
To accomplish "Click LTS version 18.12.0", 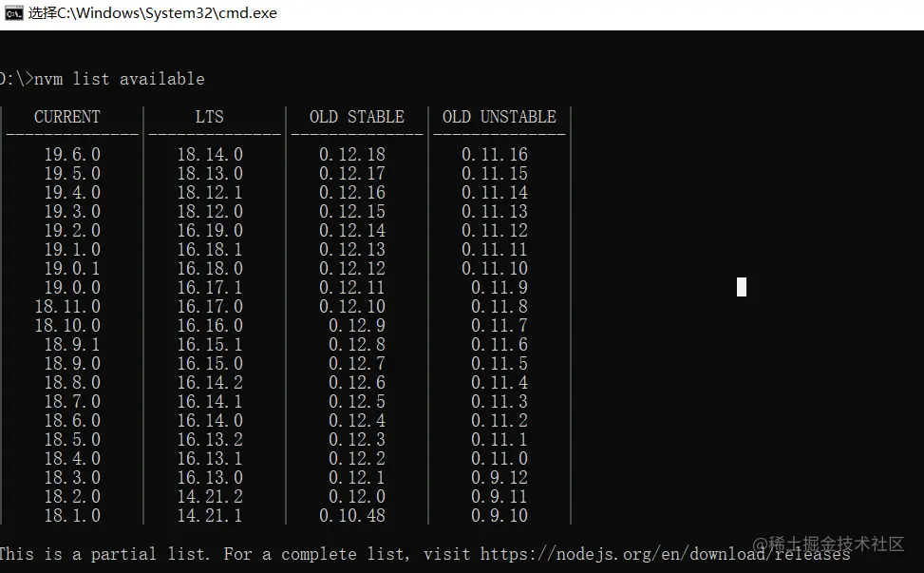I will click(210, 211).
